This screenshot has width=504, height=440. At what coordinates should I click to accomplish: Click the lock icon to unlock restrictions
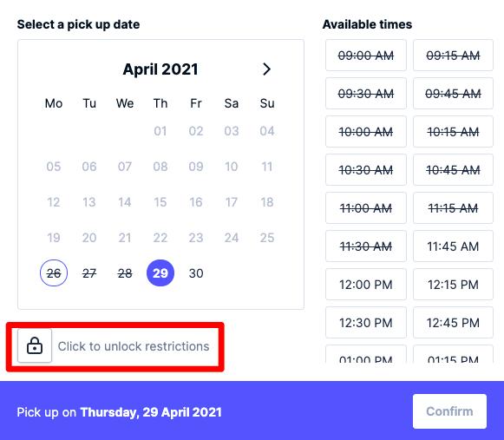point(35,345)
